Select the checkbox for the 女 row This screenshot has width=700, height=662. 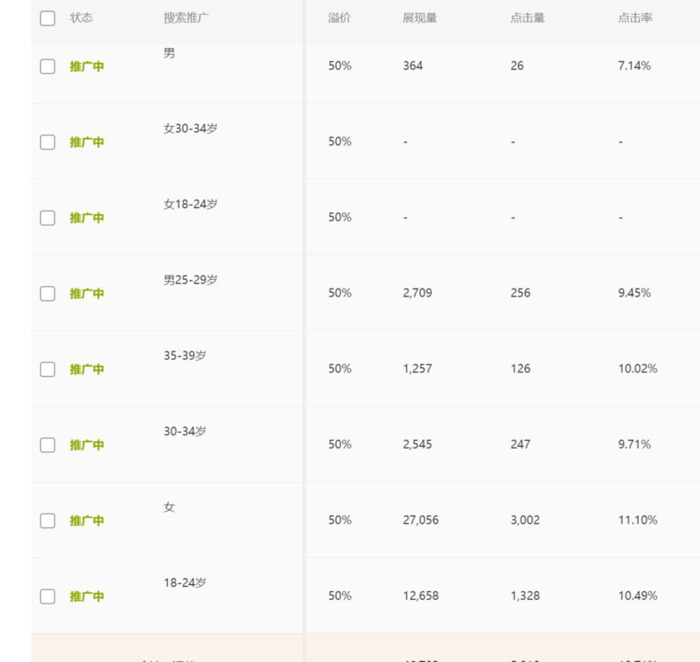[x=48, y=521]
